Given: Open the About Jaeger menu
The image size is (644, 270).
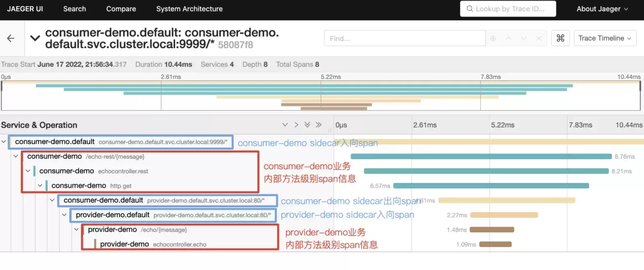Looking at the screenshot, I should click(x=602, y=9).
